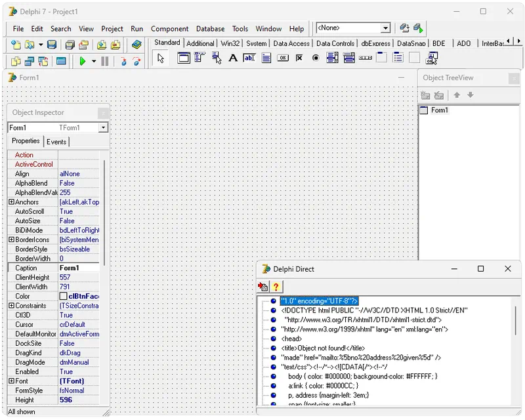This screenshot has width=525, height=420.
Task: Click the Toggle Form/Unit icon
Action: point(43,61)
